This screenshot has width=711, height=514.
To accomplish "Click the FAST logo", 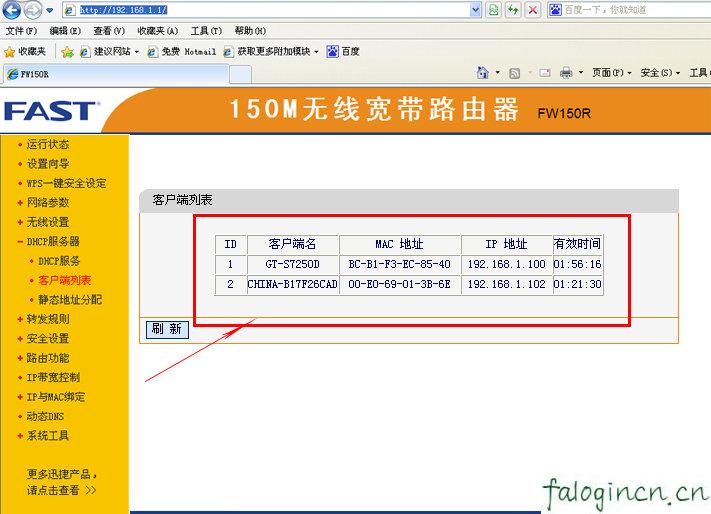I will coord(51,111).
